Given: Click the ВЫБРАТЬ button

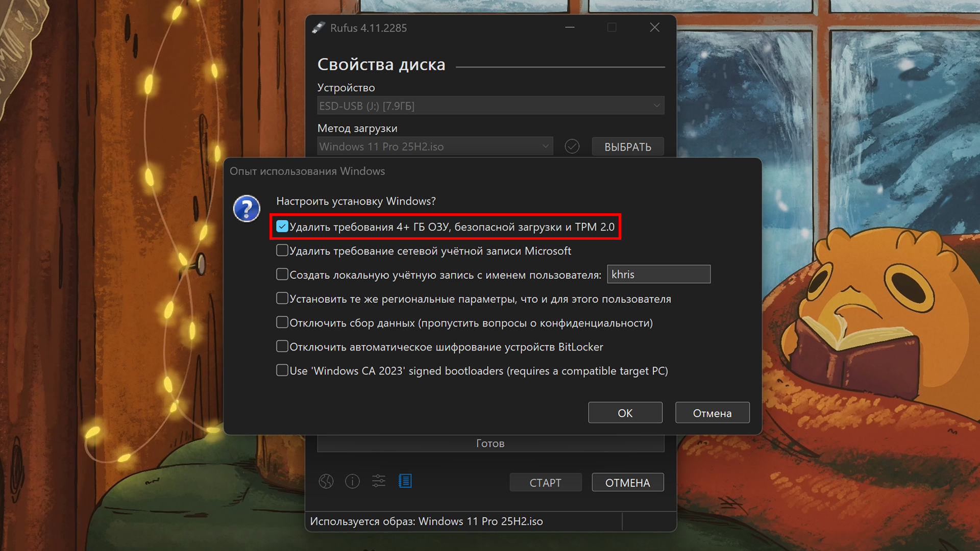Looking at the screenshot, I should click(627, 147).
